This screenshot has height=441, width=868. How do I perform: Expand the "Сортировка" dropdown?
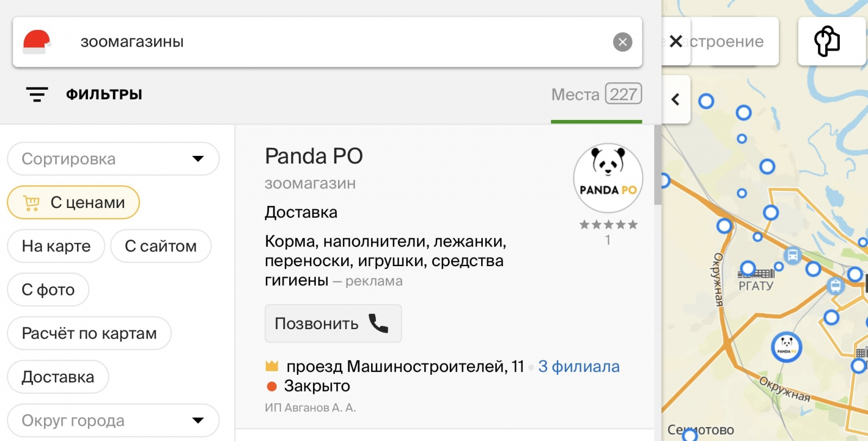click(x=113, y=159)
